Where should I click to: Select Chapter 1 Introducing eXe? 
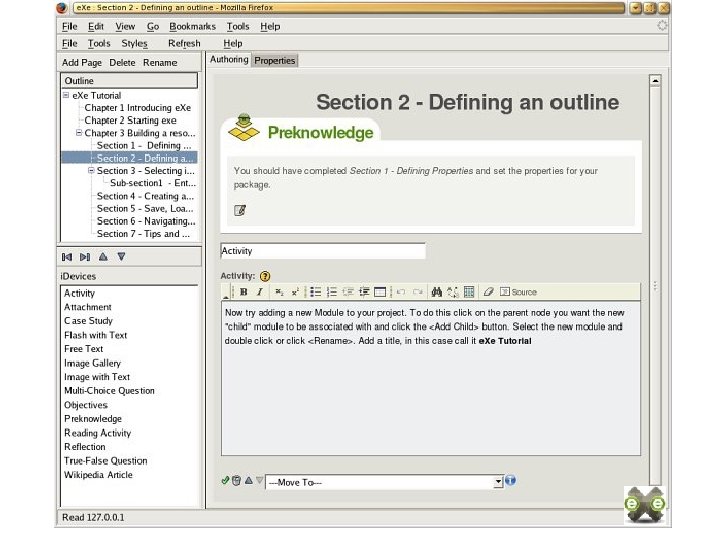[x=137, y=108]
